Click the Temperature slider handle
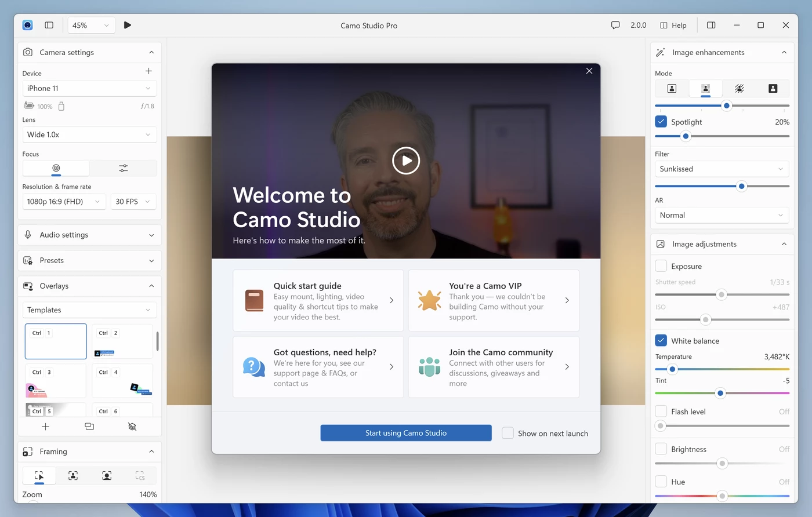This screenshot has height=517, width=812. [672, 369]
